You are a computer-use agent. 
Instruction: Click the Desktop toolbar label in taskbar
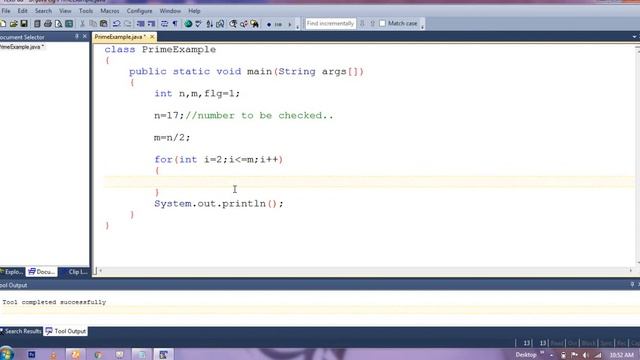coord(526,355)
